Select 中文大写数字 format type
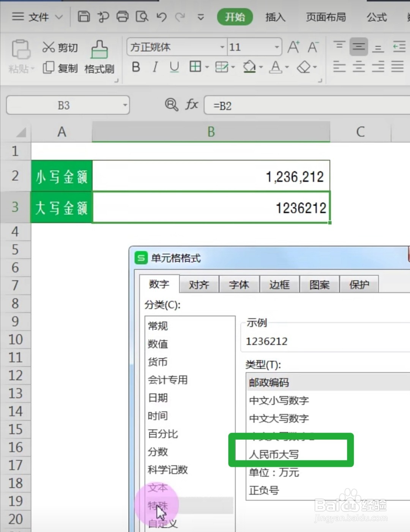 279,419
